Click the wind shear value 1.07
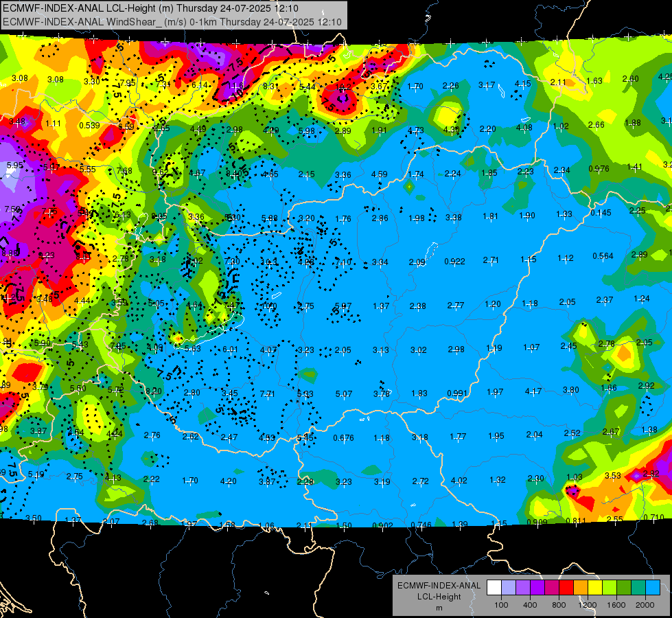 point(531,347)
